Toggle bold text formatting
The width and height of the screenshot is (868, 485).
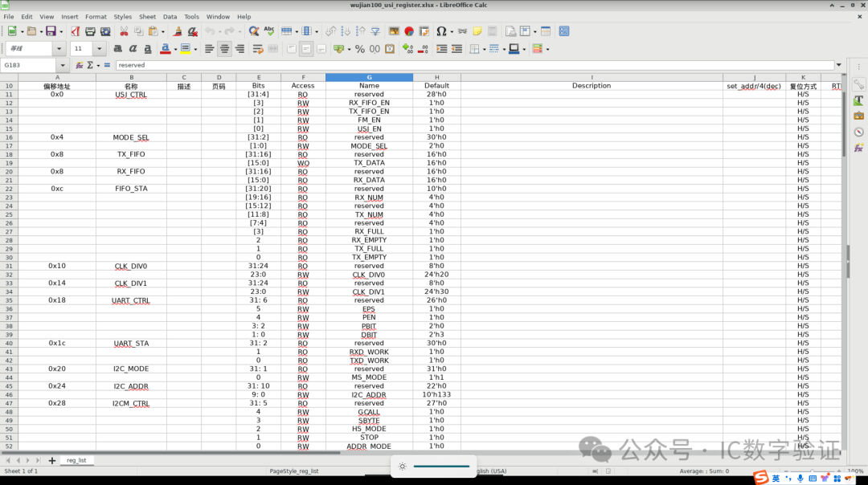[117, 49]
